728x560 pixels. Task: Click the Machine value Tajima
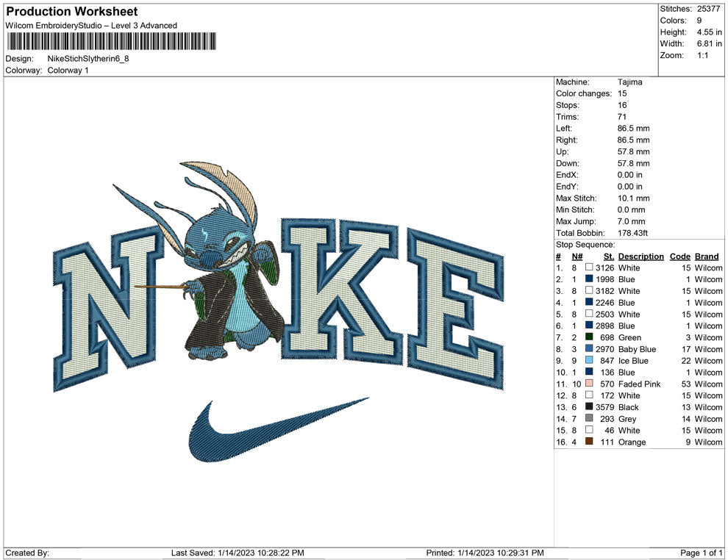[630, 82]
